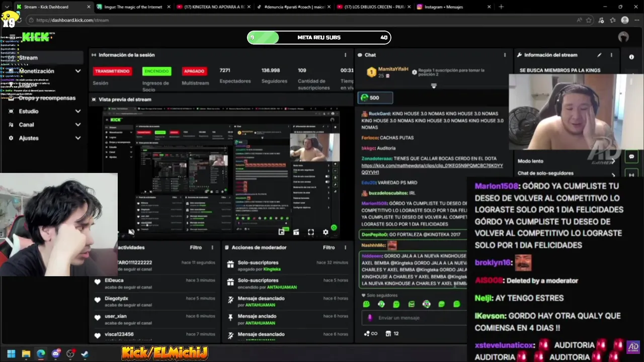Click the Kingteka link under Solo-suscriptores apagado
This screenshot has height=362, width=644.
click(272, 269)
